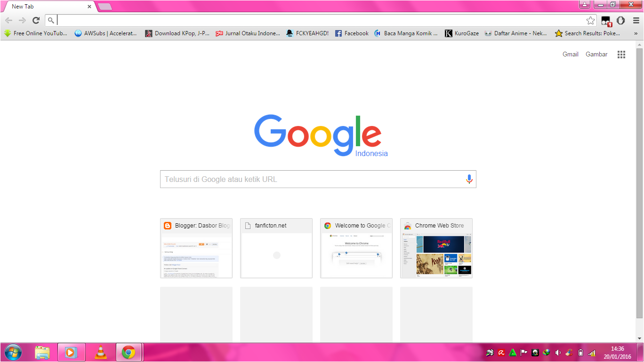Open the media player taskbar icon
Viewport: 644px width, 362px height.
coord(72,352)
